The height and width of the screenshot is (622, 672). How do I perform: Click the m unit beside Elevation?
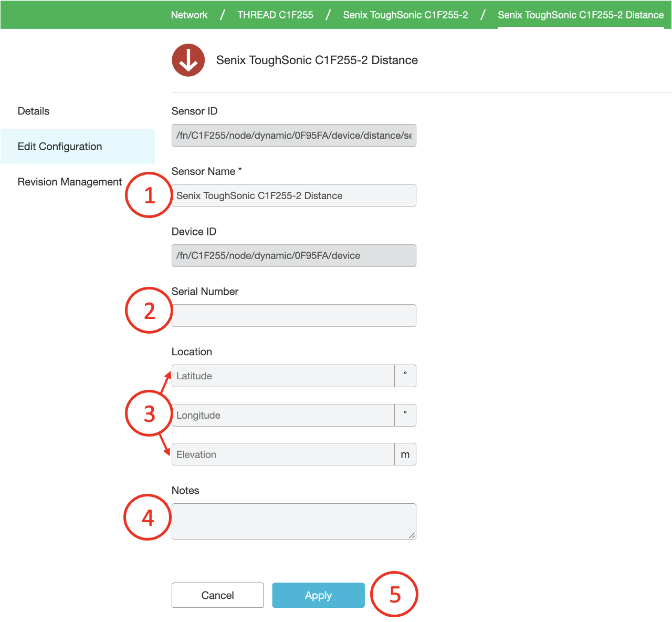[x=405, y=454]
